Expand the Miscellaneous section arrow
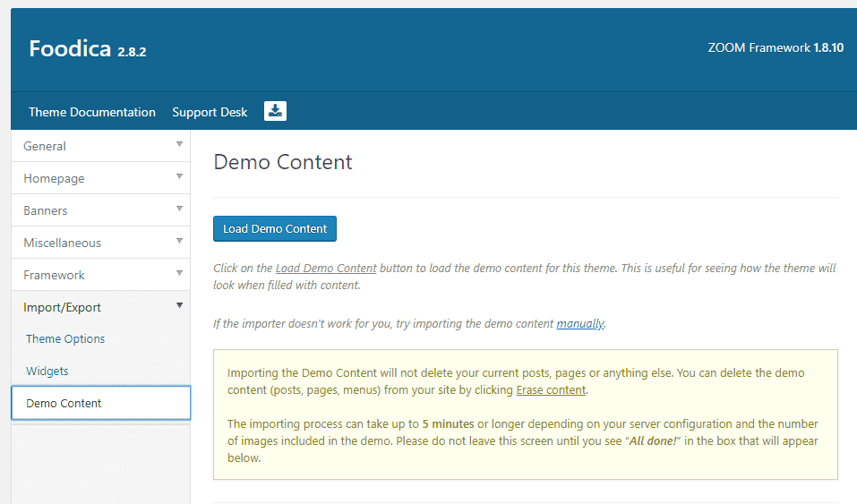The height and width of the screenshot is (504, 857). coord(179,241)
